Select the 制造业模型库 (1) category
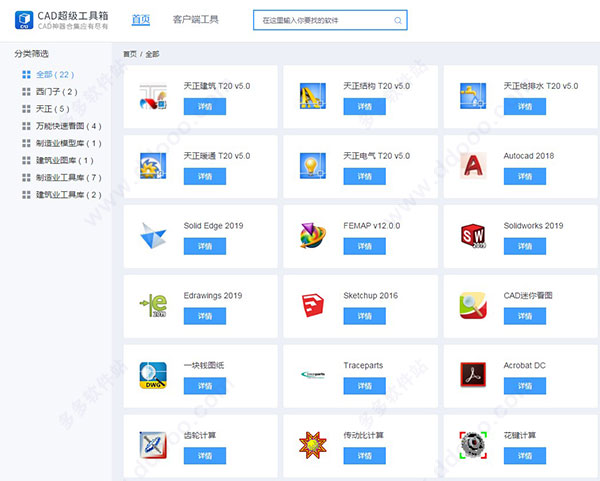Viewport: 600px width, 481px height. tap(62, 143)
